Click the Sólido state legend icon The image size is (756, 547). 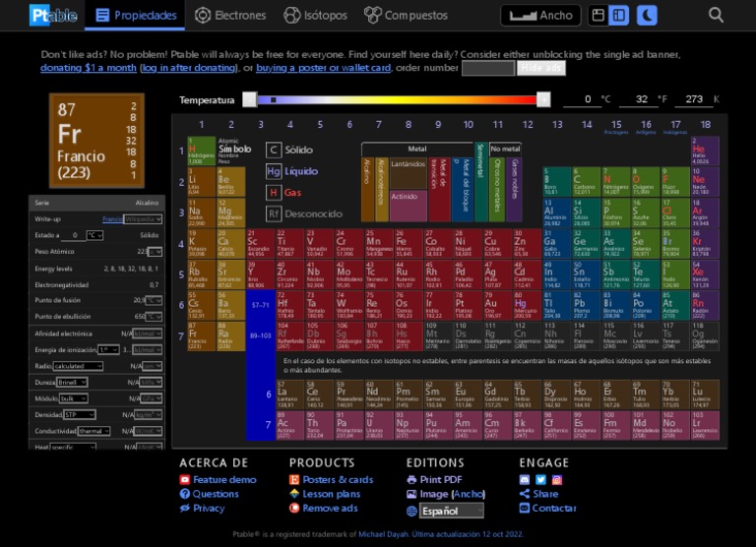274,151
